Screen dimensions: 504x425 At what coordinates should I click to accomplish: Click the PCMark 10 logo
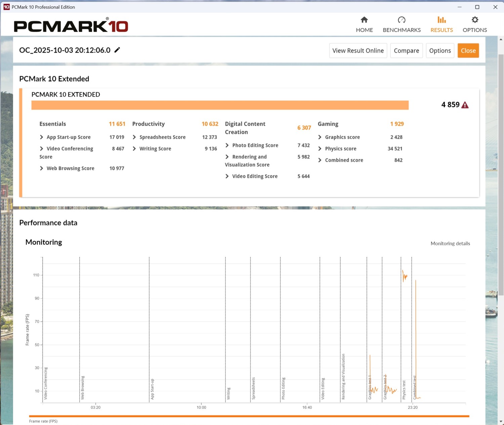click(x=71, y=26)
